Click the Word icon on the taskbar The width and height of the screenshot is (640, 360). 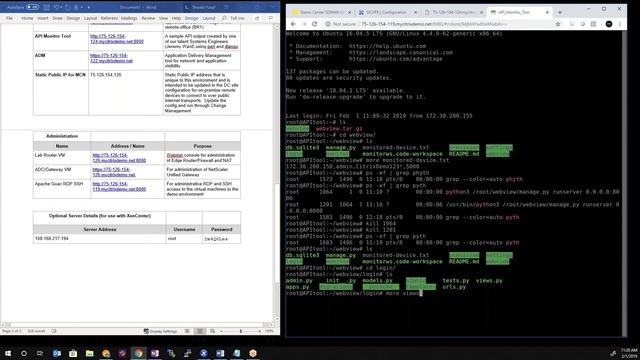pos(220,353)
